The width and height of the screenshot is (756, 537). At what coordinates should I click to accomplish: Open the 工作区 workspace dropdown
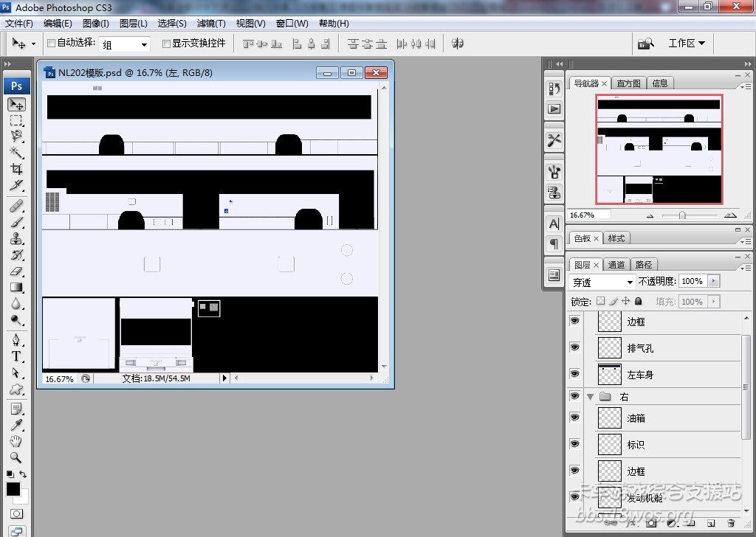[686, 44]
